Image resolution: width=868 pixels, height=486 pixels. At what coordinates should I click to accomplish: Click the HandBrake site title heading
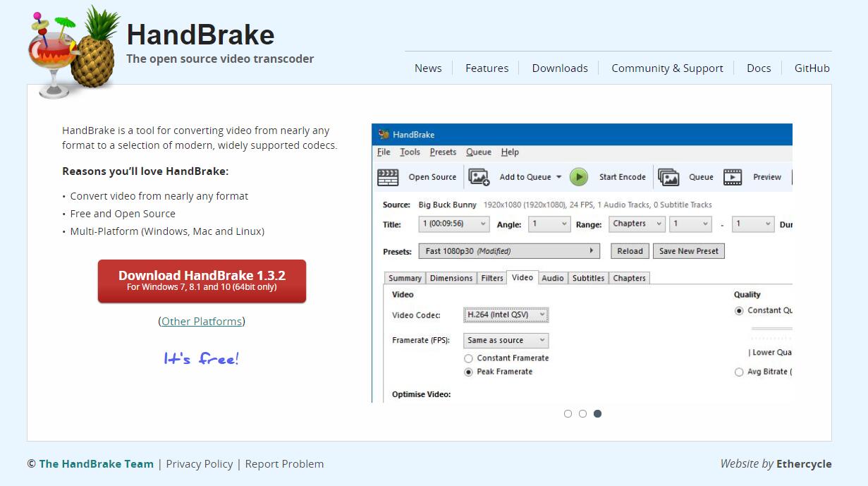pos(200,35)
